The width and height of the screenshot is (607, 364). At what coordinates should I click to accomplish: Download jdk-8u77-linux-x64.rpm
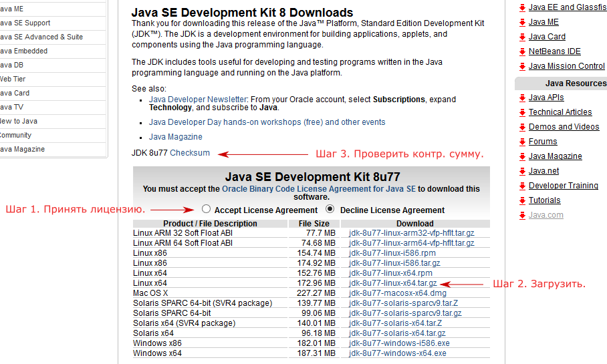(x=390, y=273)
